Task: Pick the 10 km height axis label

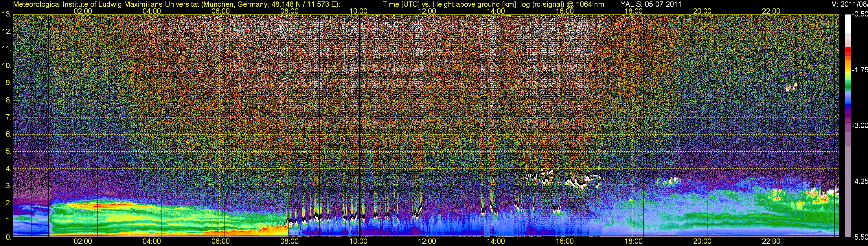Action: [6, 66]
